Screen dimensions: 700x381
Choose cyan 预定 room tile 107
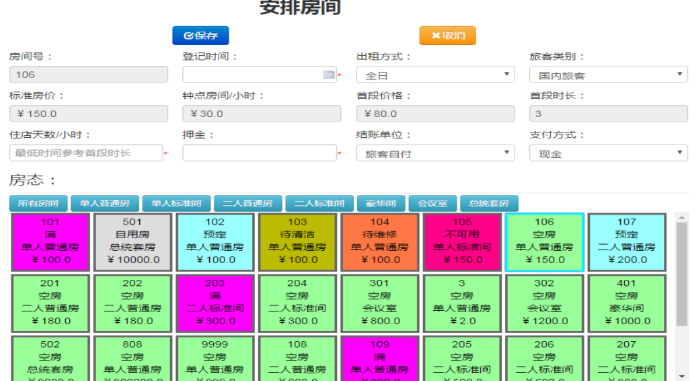[627, 242]
